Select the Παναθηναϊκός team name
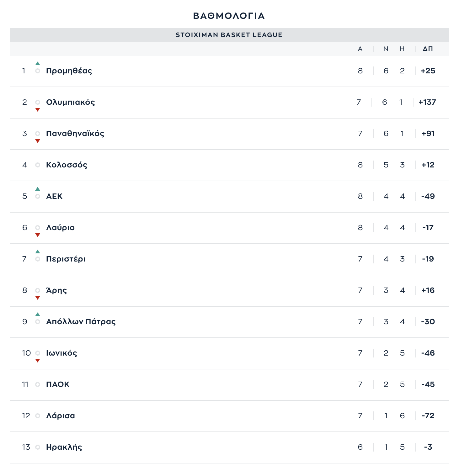 [75, 134]
